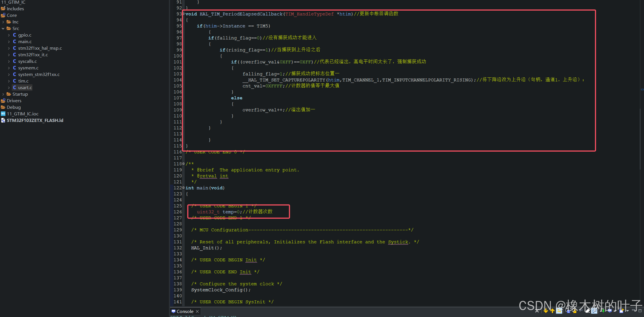Toggle fold marker for @brief comment block
Screen dimensions: 644x317
tap(183, 164)
